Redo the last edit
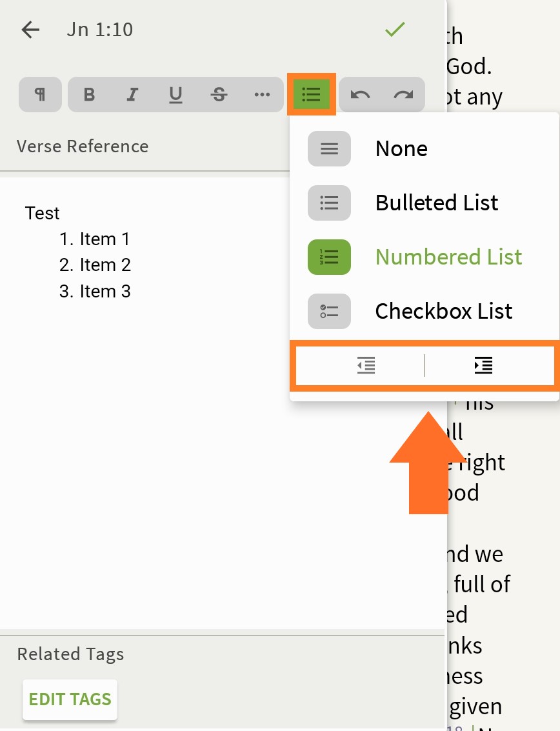This screenshot has height=731, width=560. coord(403,95)
